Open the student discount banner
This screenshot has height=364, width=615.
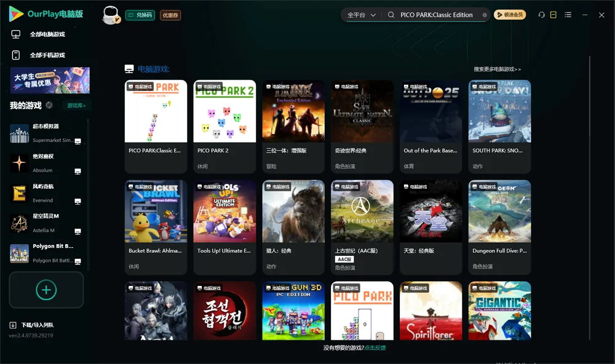[50, 80]
